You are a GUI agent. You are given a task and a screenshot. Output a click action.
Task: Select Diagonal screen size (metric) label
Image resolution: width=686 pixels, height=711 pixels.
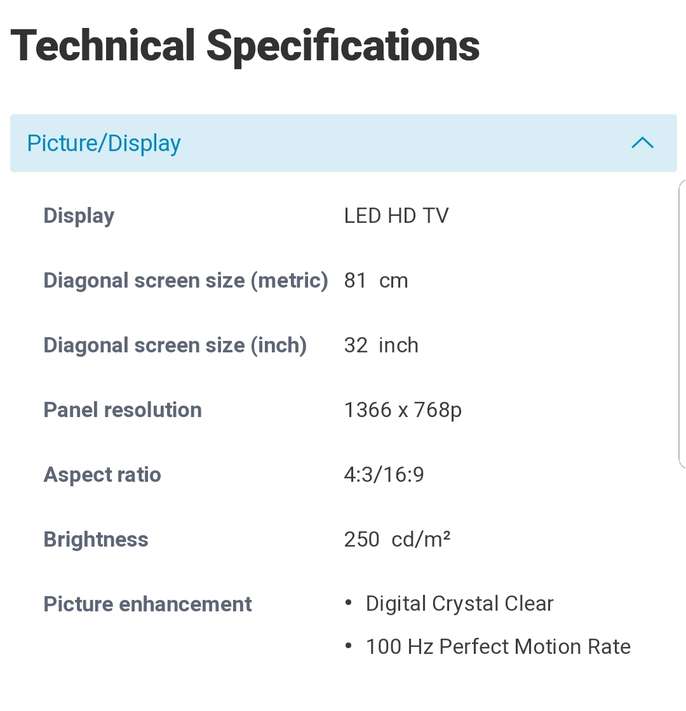[x=185, y=281]
